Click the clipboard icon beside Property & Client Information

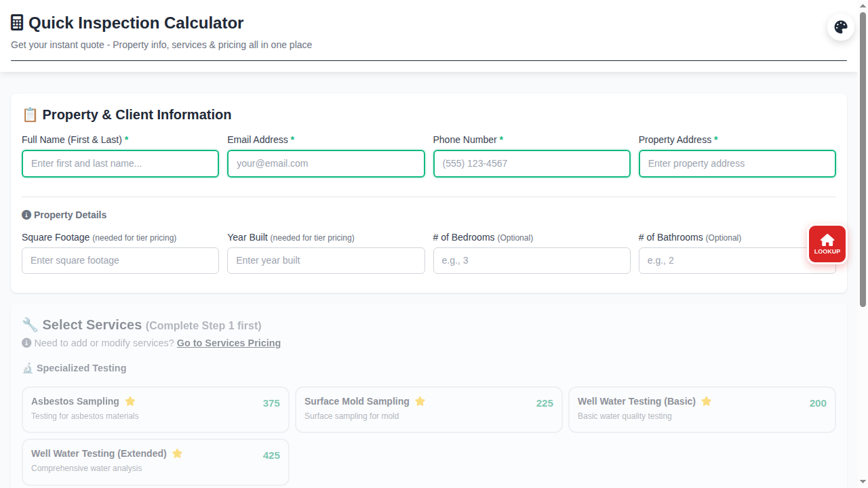pos(30,115)
